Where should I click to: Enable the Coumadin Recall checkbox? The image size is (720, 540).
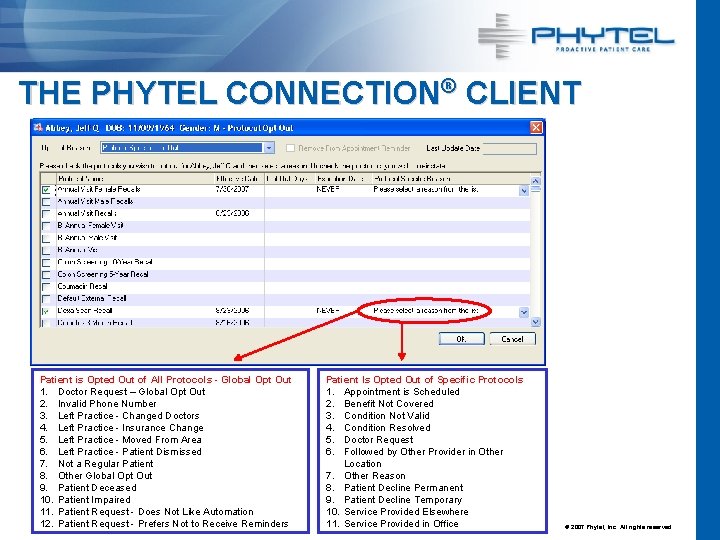pos(46,287)
